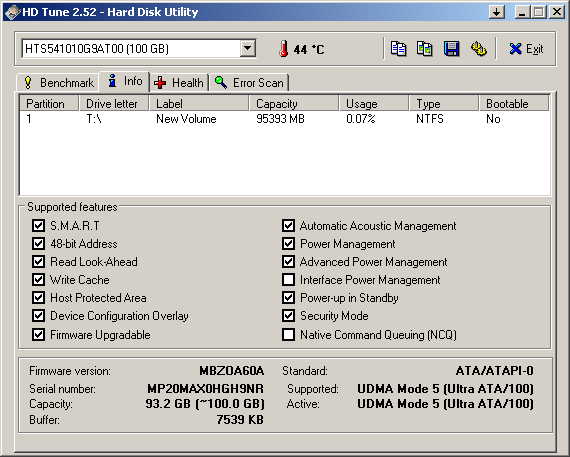Click the HD Tune title bar app icon

[12, 12]
